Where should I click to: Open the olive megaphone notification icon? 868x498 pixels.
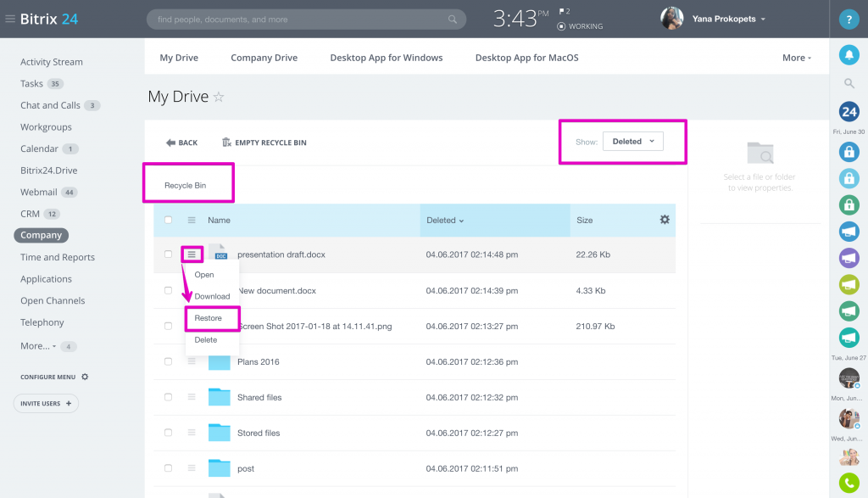click(849, 285)
